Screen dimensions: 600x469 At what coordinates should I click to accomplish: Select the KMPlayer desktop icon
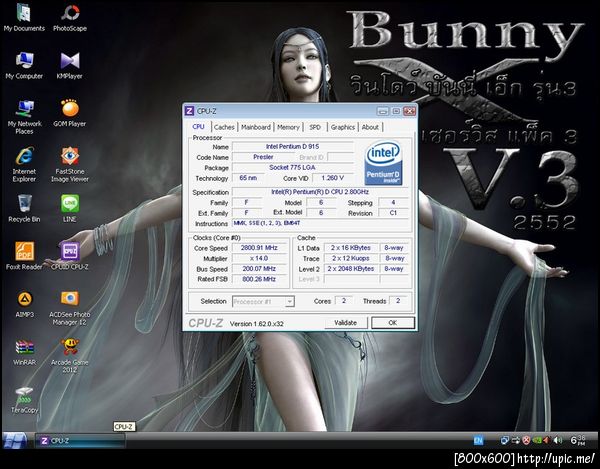(x=70, y=65)
